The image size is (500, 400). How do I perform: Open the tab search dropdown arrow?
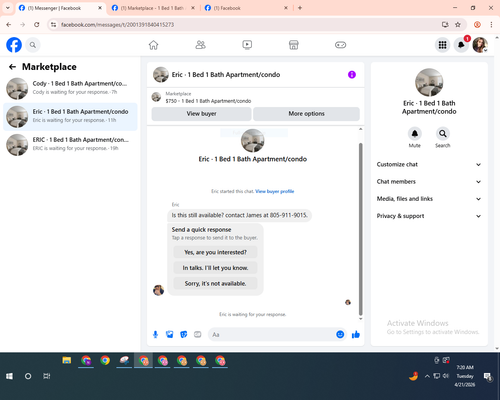coord(8,8)
